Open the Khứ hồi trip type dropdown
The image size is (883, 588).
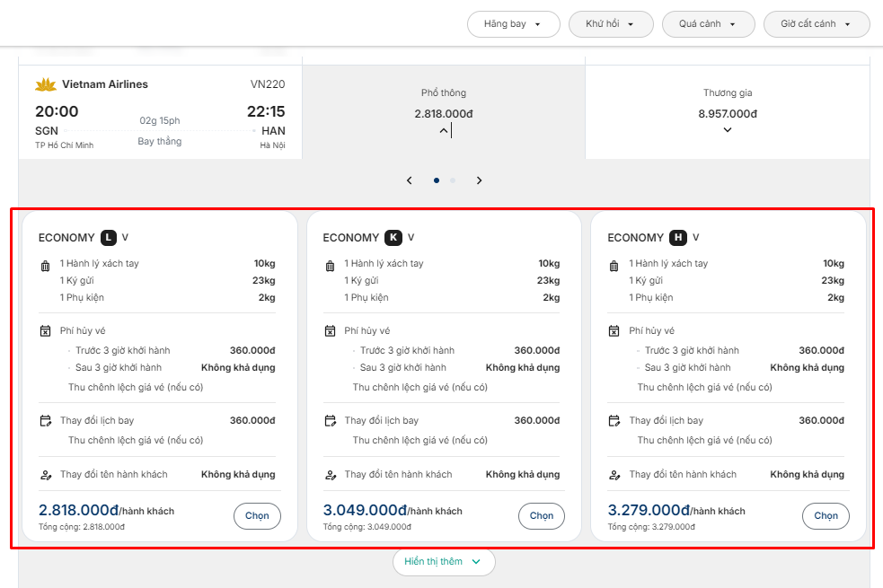click(x=610, y=24)
